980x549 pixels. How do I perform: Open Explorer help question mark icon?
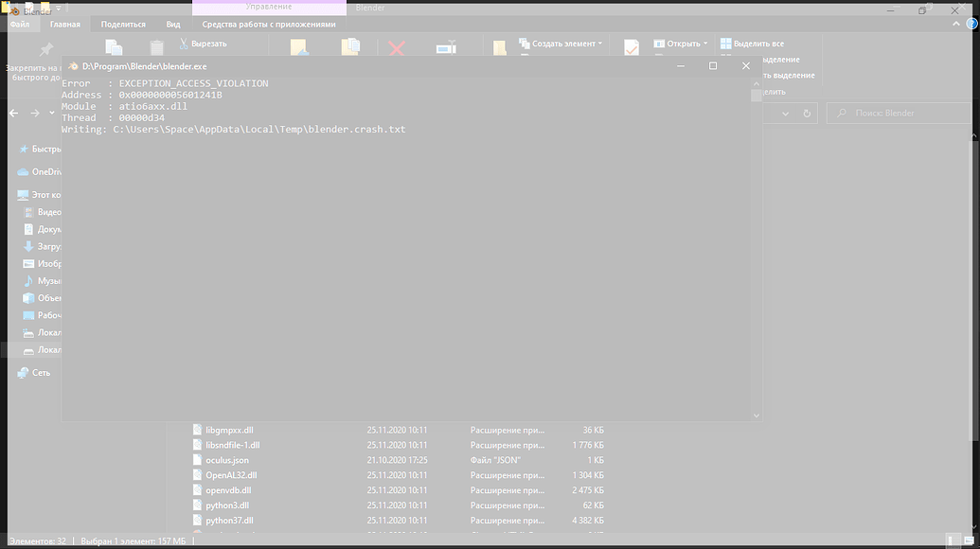coord(971,24)
